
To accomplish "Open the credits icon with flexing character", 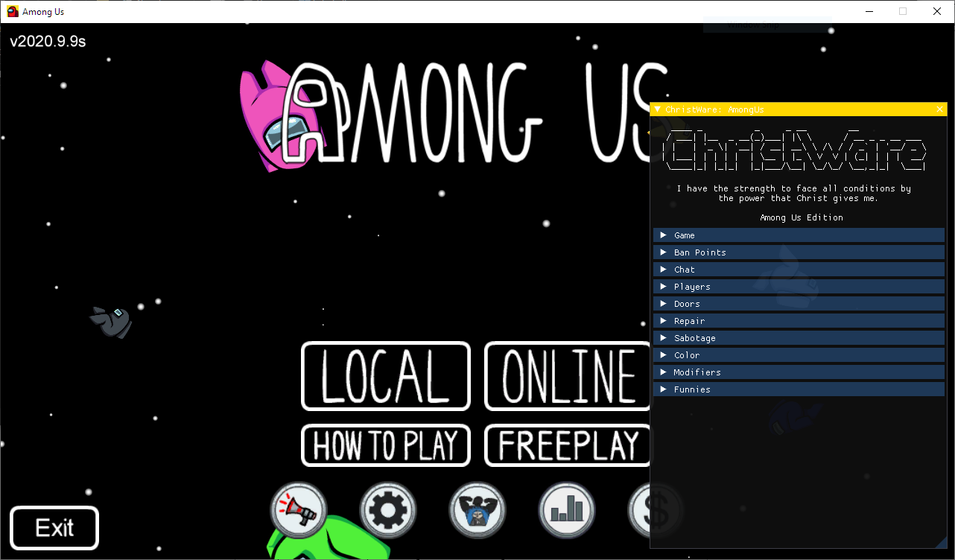I will [x=477, y=510].
